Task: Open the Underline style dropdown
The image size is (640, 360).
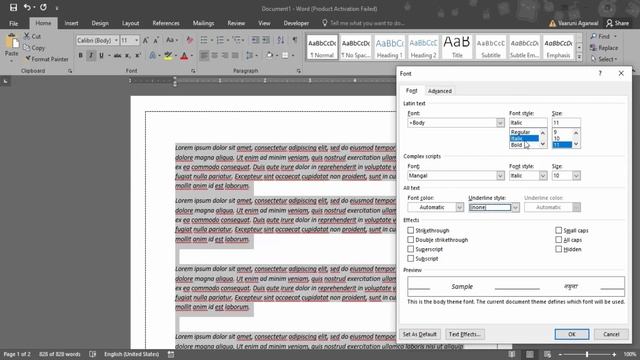Action: click(x=516, y=207)
